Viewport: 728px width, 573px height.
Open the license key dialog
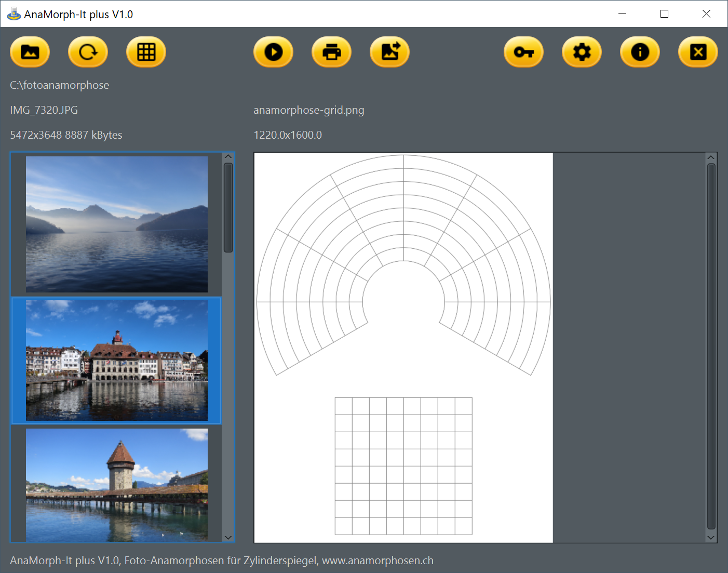pos(524,52)
